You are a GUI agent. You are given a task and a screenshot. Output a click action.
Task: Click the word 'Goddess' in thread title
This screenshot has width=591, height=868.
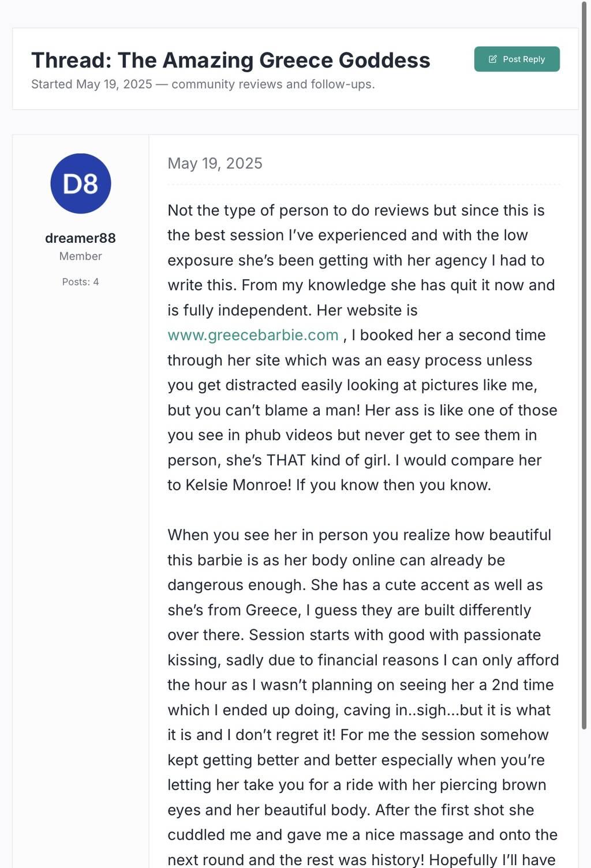(384, 61)
